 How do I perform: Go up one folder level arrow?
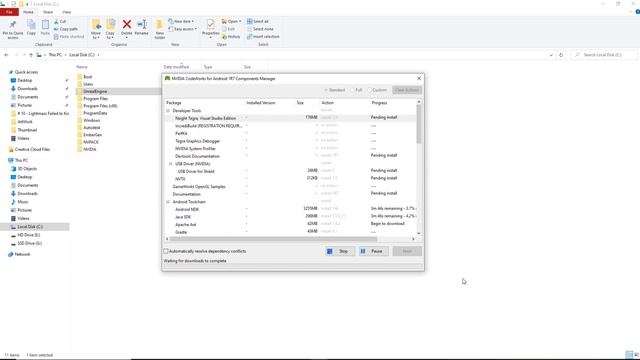tap(31, 55)
